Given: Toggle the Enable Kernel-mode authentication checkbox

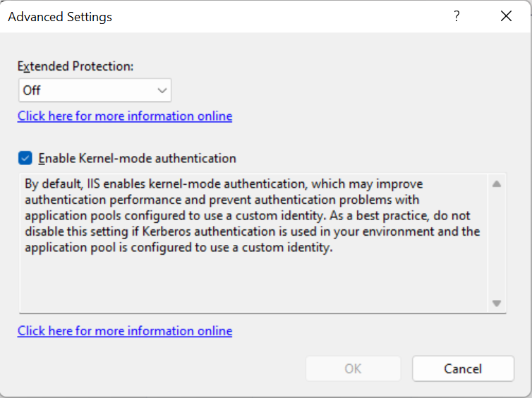Looking at the screenshot, I should coord(25,158).
